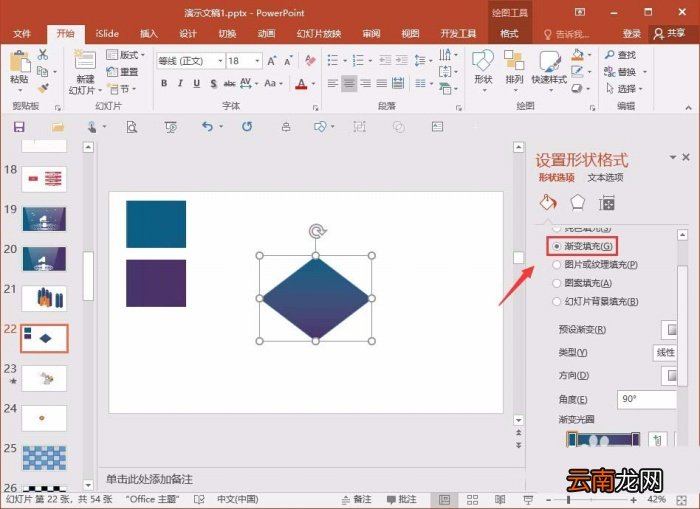The image size is (700, 509).
Task: Toggle italic formatting I
Action: pos(180,83)
